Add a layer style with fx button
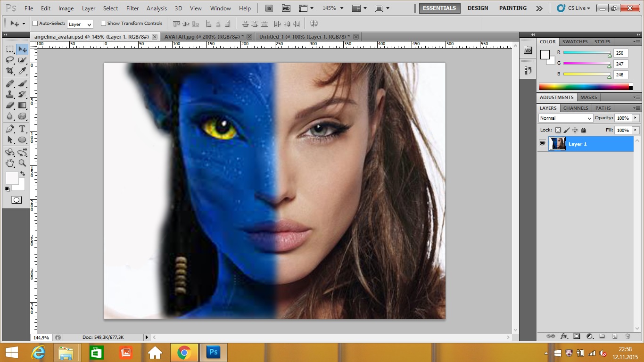The width and height of the screenshot is (644, 362). tap(564, 336)
